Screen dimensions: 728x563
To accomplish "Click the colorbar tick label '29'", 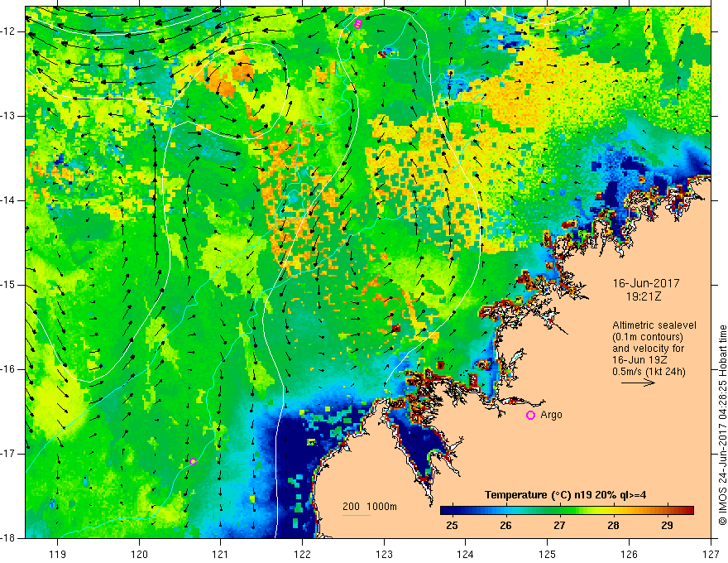I will click(668, 526).
